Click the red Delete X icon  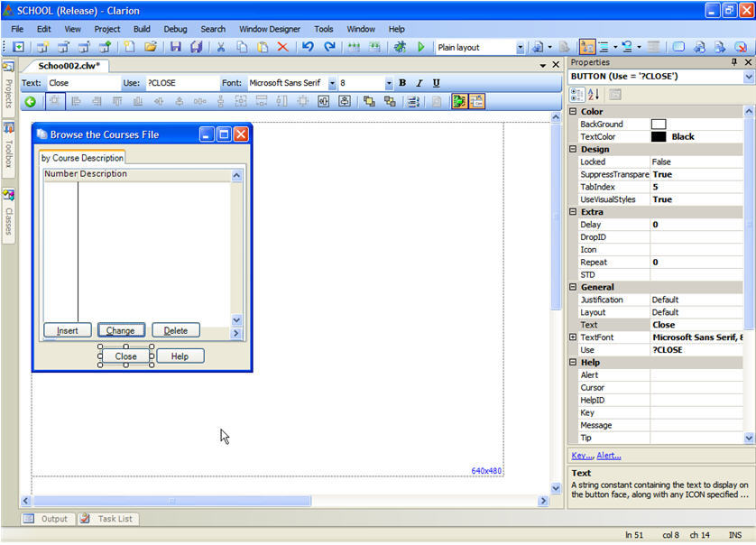(x=282, y=47)
